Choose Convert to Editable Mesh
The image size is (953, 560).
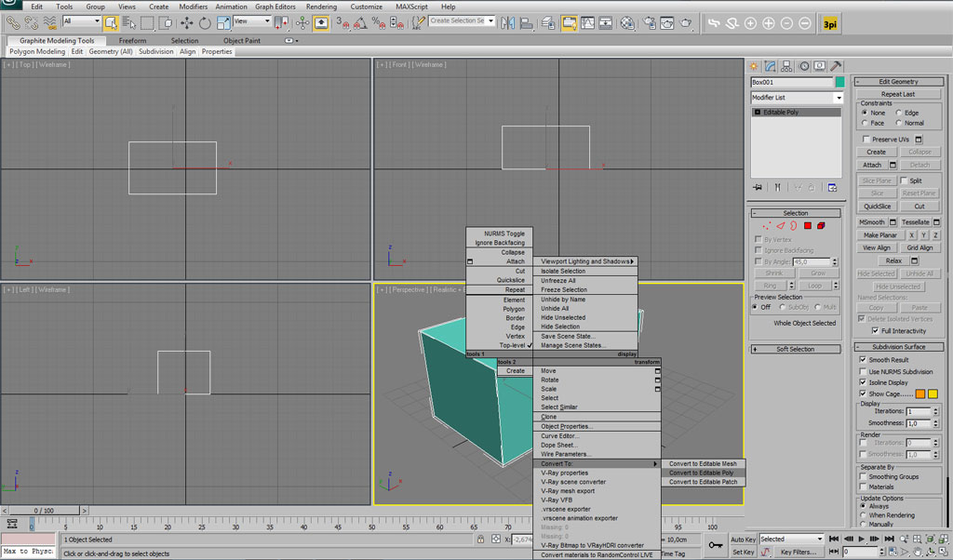[703, 463]
